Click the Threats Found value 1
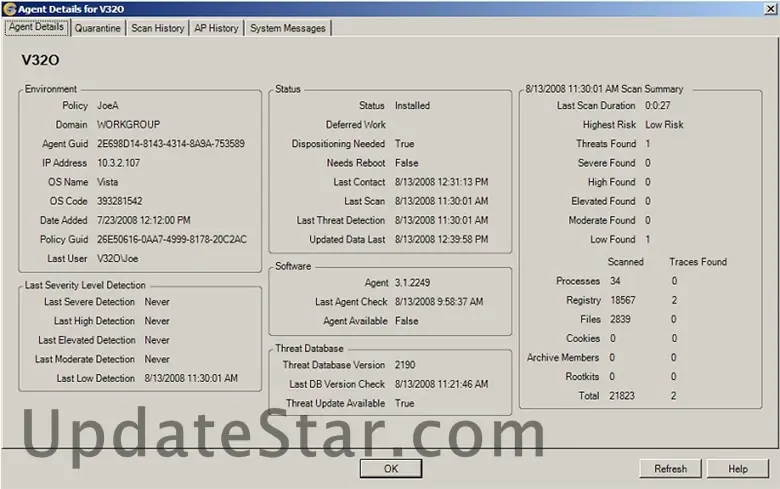Screen dimensions: 780x489 click(648, 144)
